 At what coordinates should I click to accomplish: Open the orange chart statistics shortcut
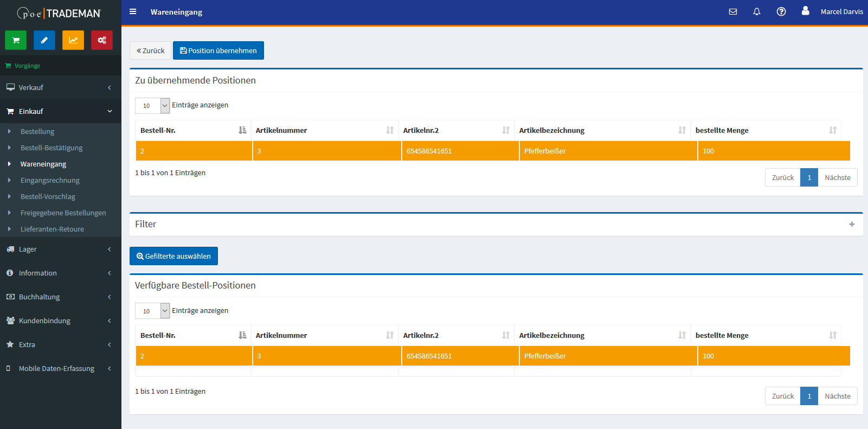click(73, 40)
